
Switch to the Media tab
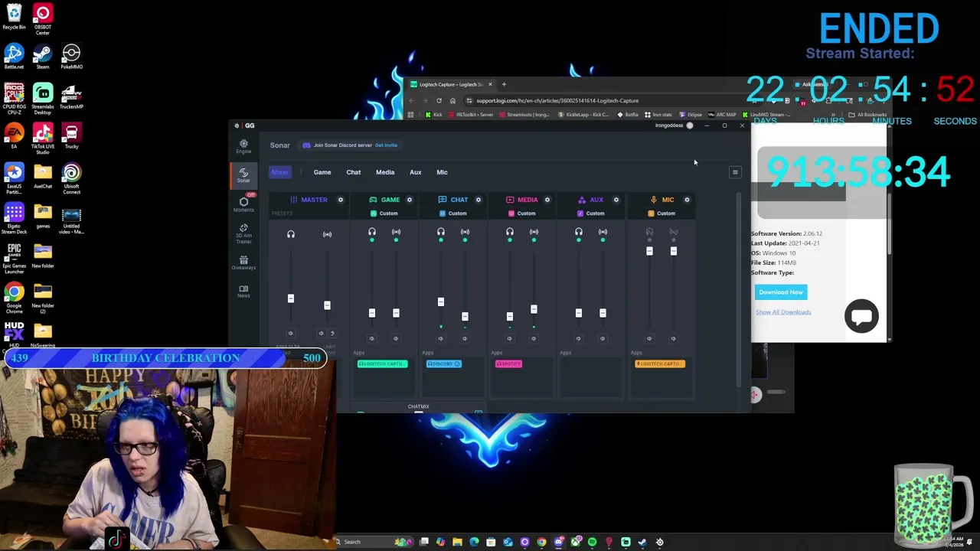click(x=385, y=172)
